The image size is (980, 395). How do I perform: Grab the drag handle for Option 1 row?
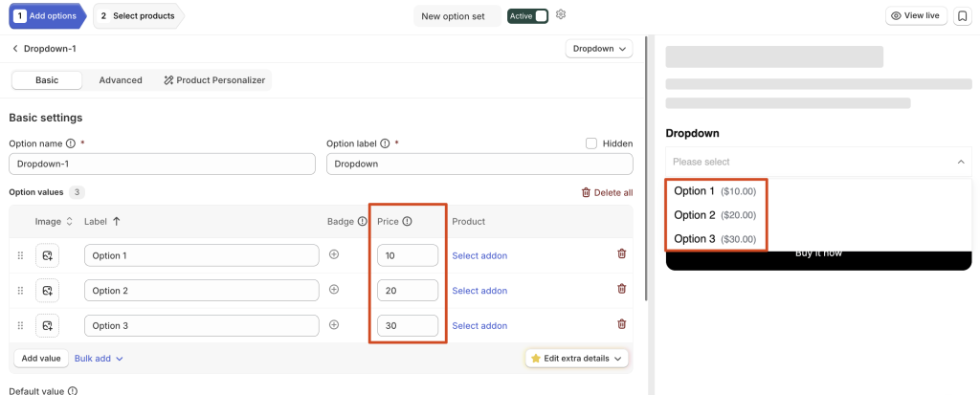coord(20,255)
